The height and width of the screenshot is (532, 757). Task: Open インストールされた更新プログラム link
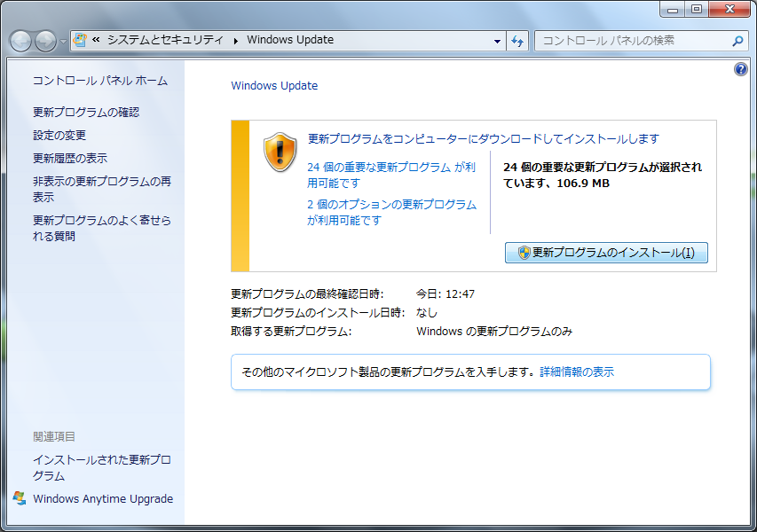(102, 468)
